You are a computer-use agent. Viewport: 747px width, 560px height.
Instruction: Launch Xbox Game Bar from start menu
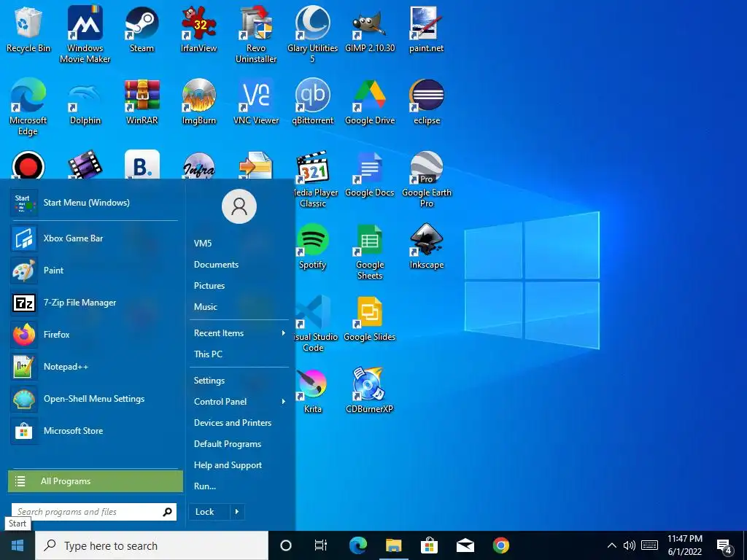point(94,238)
